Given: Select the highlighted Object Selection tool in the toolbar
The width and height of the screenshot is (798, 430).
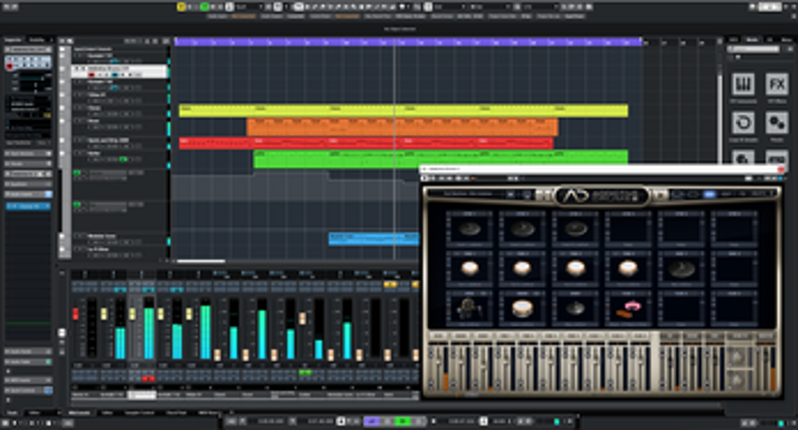Looking at the screenshot, I should click(x=299, y=7).
